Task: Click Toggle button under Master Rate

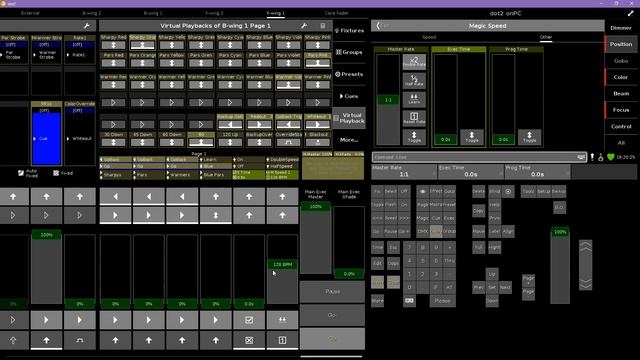Action: [x=414, y=137]
